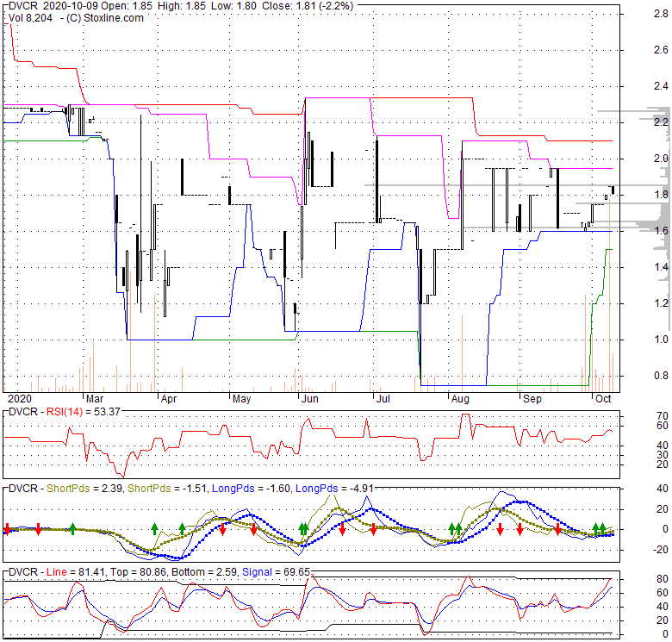Image resolution: width=672 pixels, height=642 pixels.
Task: Click the -20 label on the ShortPds/LongPds axis
Action: pos(661,550)
